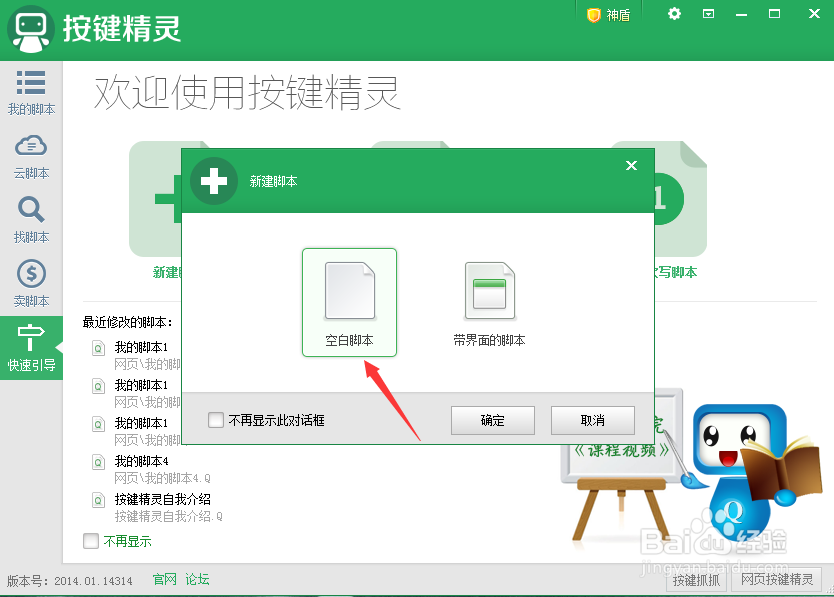Click the 课程视频 easel board
The image size is (834, 597).
click(622, 450)
